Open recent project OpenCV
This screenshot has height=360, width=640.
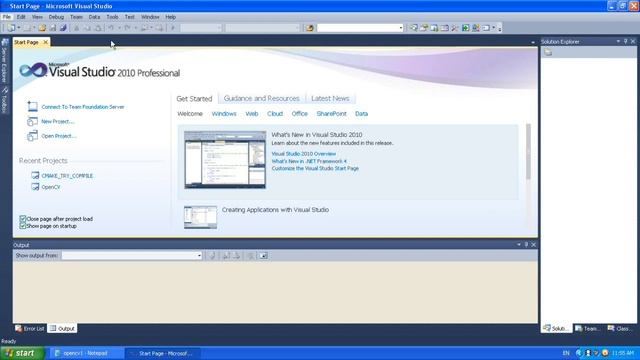pyautogui.click(x=51, y=187)
